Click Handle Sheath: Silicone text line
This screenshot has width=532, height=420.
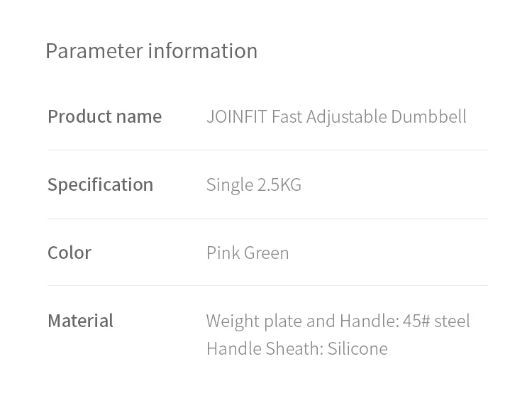[297, 349]
